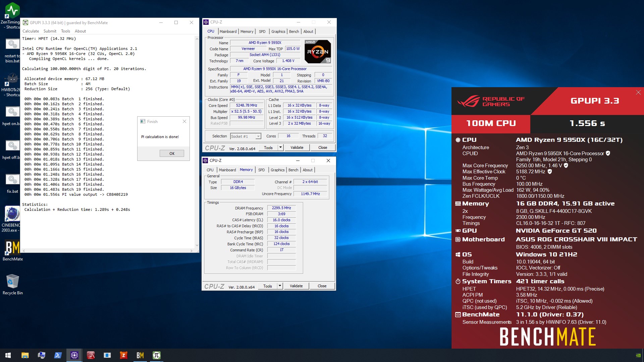644x362 pixels.
Task: Click NVIDIA tray icon in taskbar
Action: pyautogui.click(x=638, y=355)
